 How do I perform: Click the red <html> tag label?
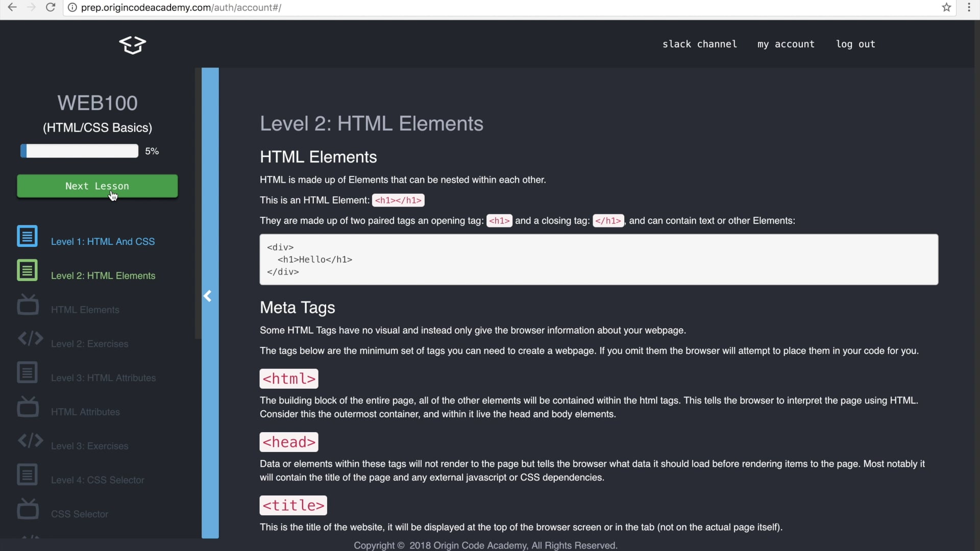(289, 379)
